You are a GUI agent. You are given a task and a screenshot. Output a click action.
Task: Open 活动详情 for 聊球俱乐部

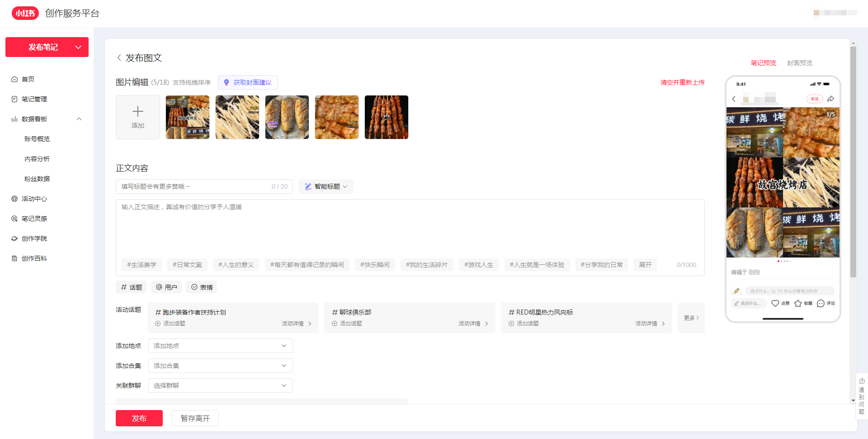[473, 324]
